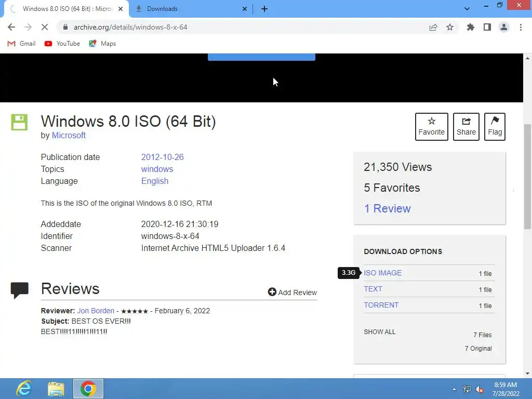Open the taskbar clock showing 8:59 AM
The image size is (532, 399).
[506, 389]
